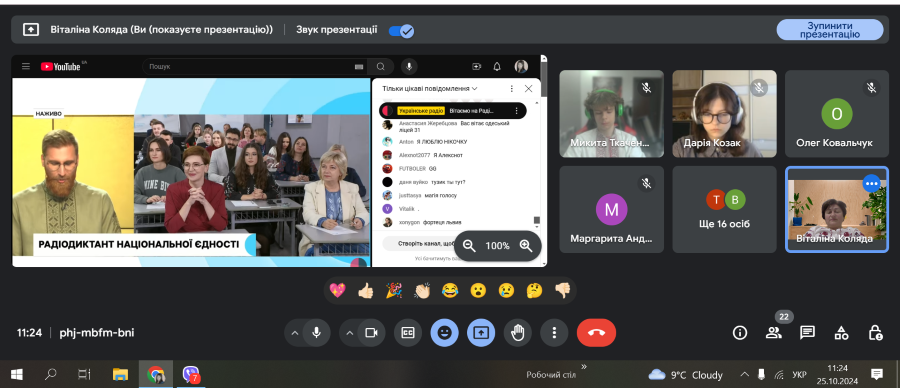This screenshot has width=900, height=388.
Task: Open the Viber app in the taskbar
Action: click(191, 375)
